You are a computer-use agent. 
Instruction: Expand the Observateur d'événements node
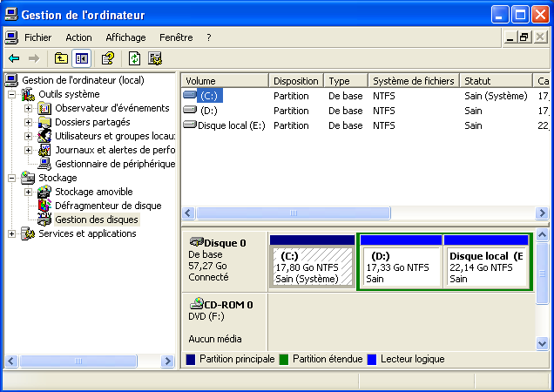pyautogui.click(x=28, y=109)
